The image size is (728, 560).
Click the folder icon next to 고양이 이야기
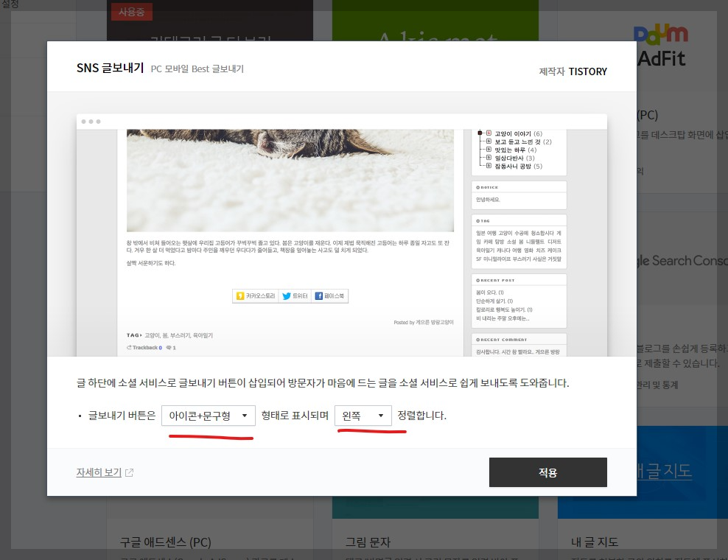[489, 133]
